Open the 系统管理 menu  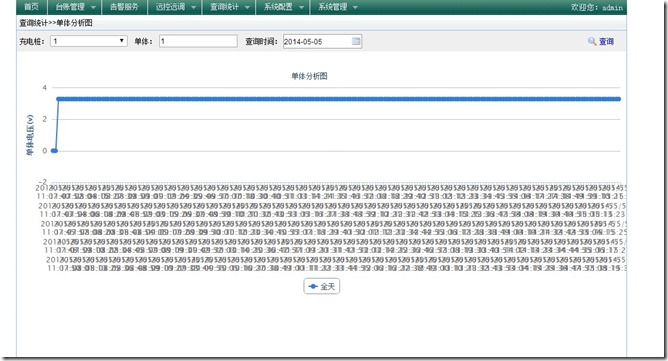pyautogui.click(x=333, y=7)
